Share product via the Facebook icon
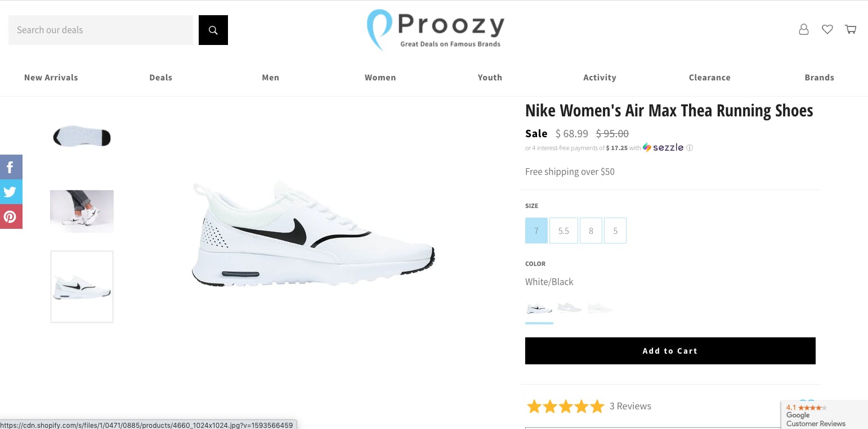The width and height of the screenshot is (868, 429). [11, 167]
